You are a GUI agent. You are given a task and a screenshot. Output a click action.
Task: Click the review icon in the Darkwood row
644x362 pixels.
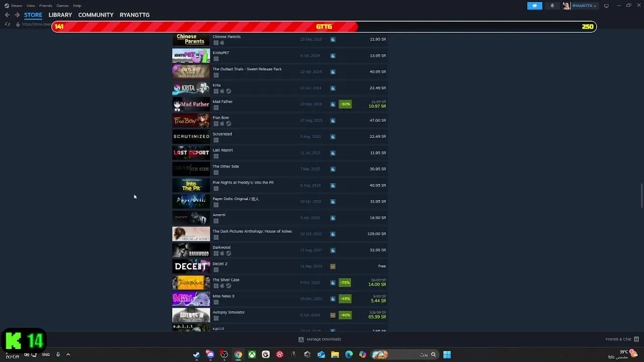pyautogui.click(x=333, y=250)
